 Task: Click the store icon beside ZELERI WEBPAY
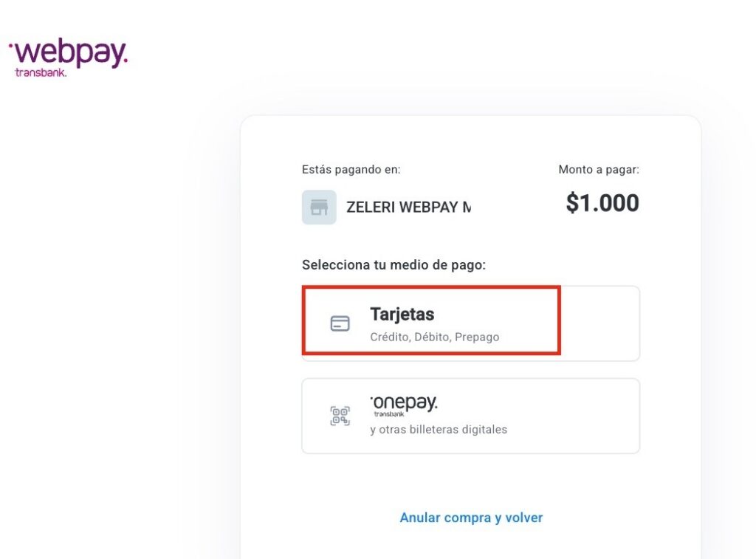(x=319, y=208)
